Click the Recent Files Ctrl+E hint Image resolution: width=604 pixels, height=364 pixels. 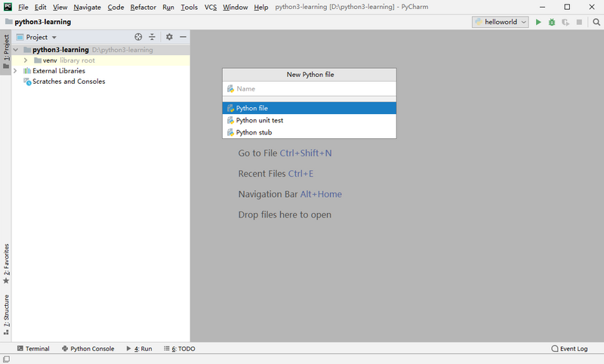[x=276, y=174]
